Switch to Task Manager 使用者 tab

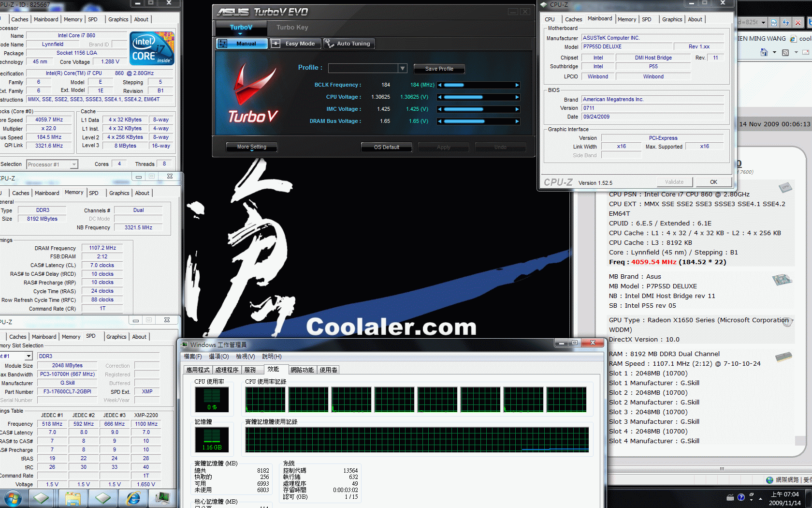pyautogui.click(x=328, y=370)
